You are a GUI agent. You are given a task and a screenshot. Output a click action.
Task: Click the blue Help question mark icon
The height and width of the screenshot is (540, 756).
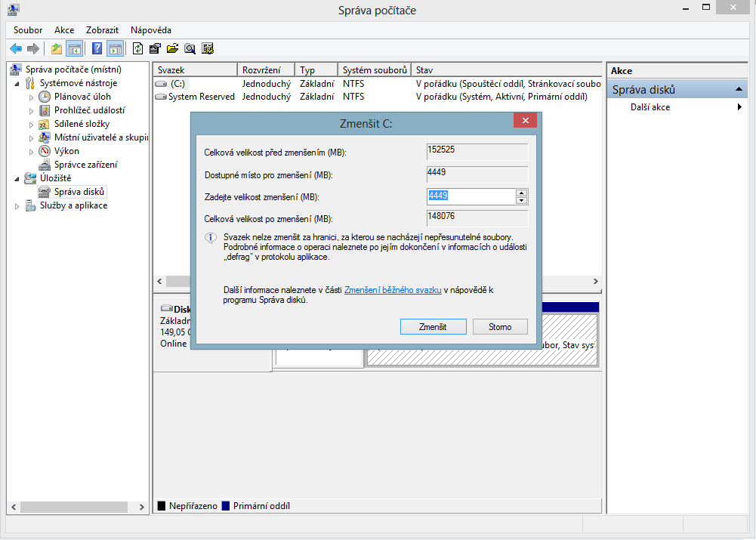click(97, 49)
